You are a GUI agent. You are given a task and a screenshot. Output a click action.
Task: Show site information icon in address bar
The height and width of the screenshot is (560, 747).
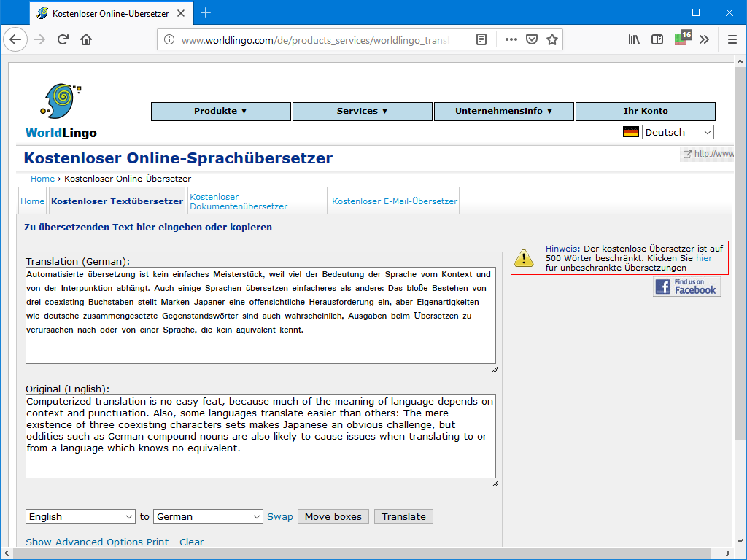[x=169, y=39]
